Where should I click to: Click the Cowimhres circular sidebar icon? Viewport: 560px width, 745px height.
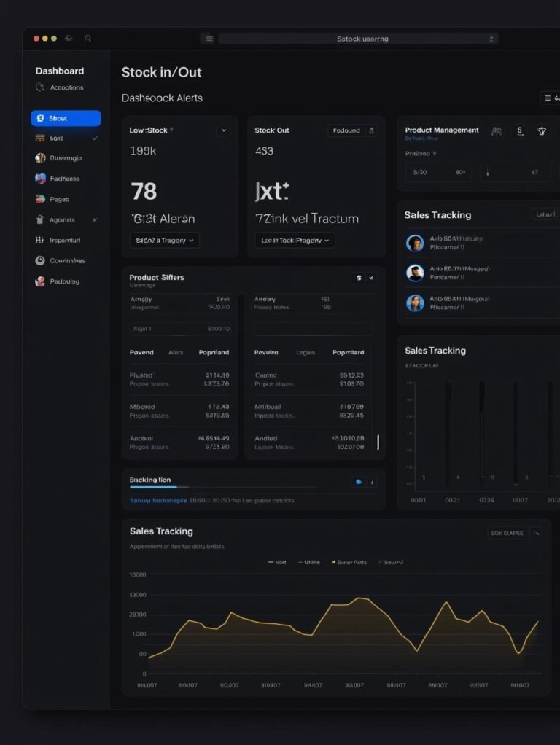(40, 260)
